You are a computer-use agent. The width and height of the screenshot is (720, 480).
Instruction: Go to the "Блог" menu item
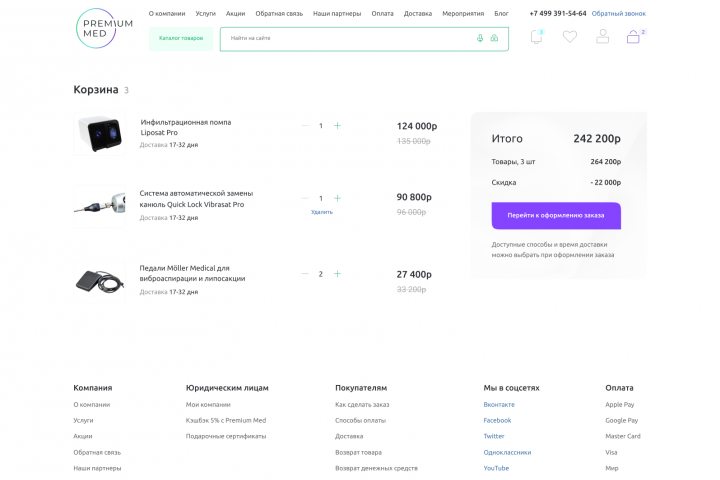(x=501, y=14)
